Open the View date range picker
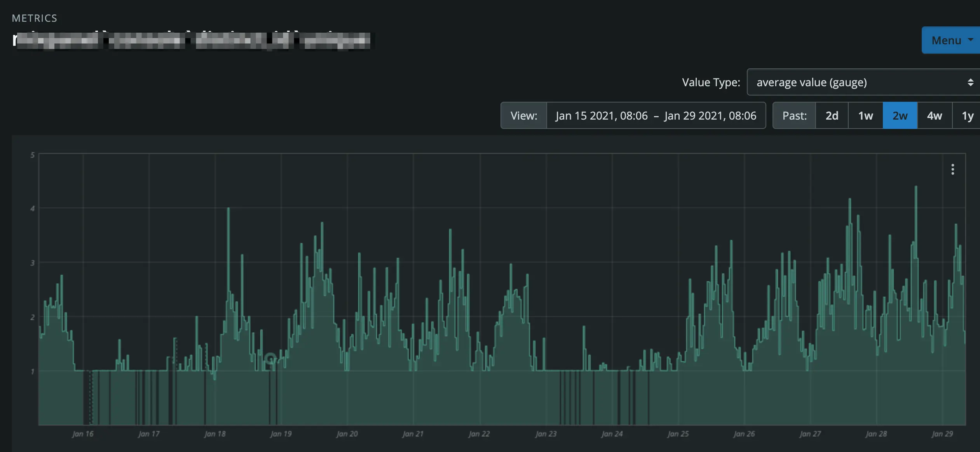 [x=656, y=116]
